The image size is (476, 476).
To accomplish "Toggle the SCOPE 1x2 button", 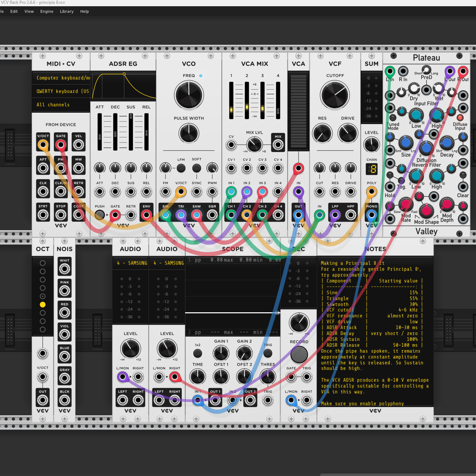I will click(198, 353).
